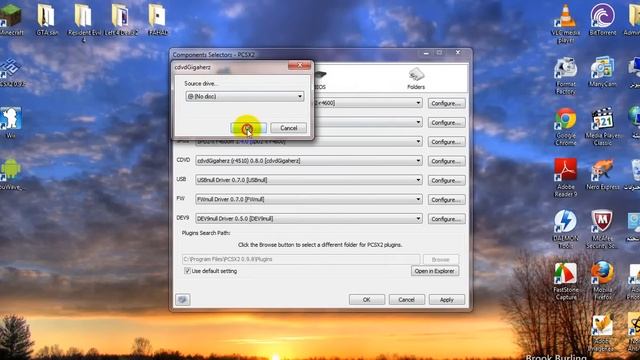Open the FW FWnull Driver dropdown
Viewport: 640px width, 360px height.
[309, 199]
